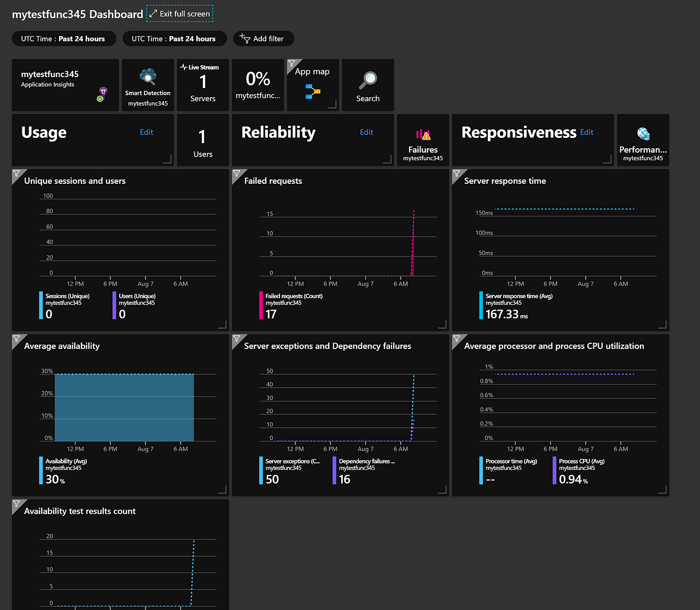Open the 0% mytestfunc availability tile
Screen dimensions: 700x610
click(258, 85)
